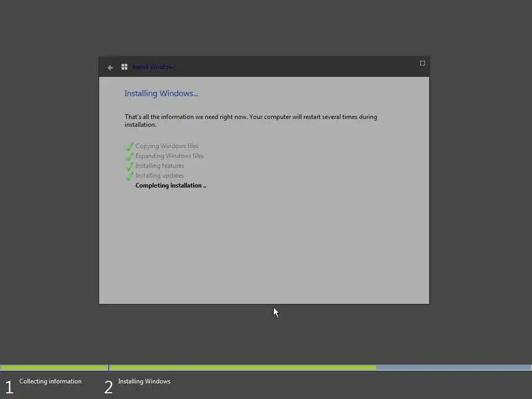Click the back arrow in the title bar
Viewport: 532px width, 399px height.
click(x=110, y=68)
